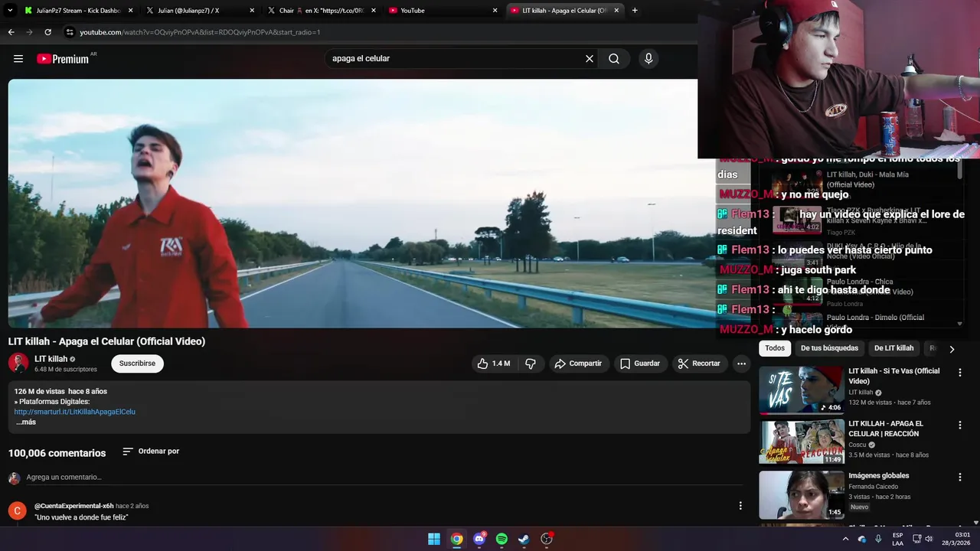This screenshot has width=980, height=551.
Task: Open the smarturl LitKillahApagaElCelu link
Action: pyautogui.click(x=75, y=412)
